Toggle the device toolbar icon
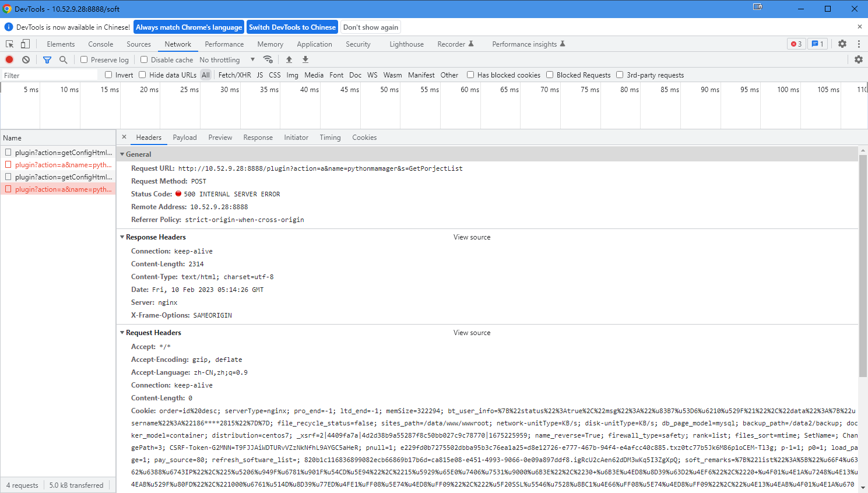Viewport: 868px width, 493px height. tap(25, 44)
